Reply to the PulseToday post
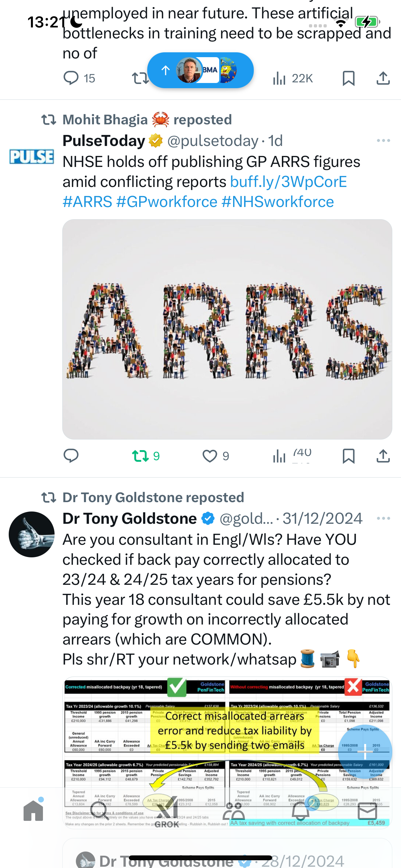This screenshot has height=868, width=401. tap(71, 456)
